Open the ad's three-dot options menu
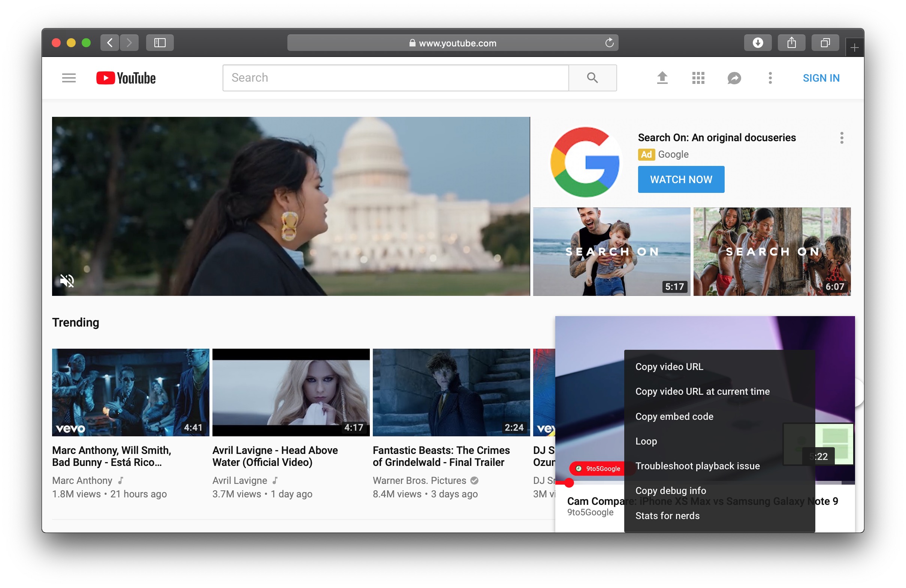This screenshot has width=906, height=588. (x=842, y=138)
